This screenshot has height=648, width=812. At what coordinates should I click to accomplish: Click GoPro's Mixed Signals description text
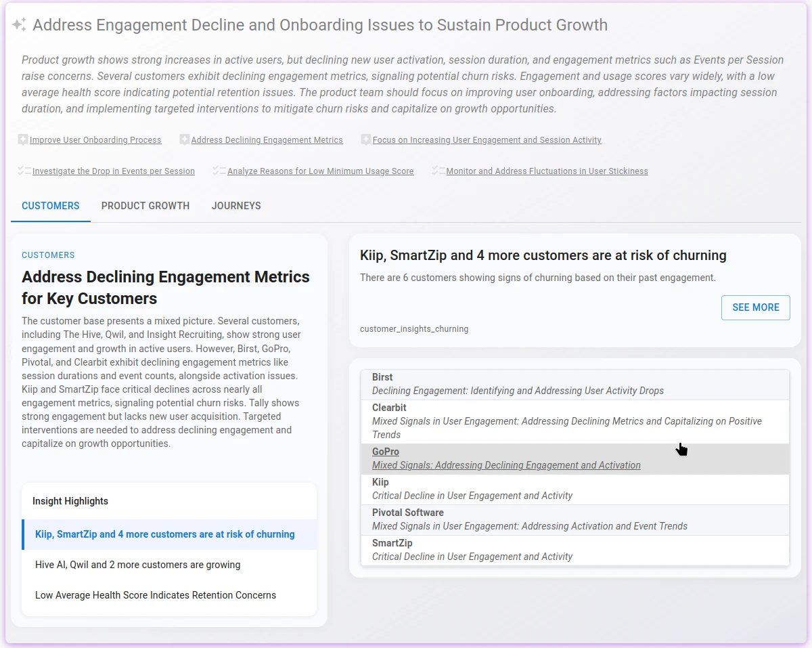pos(506,465)
